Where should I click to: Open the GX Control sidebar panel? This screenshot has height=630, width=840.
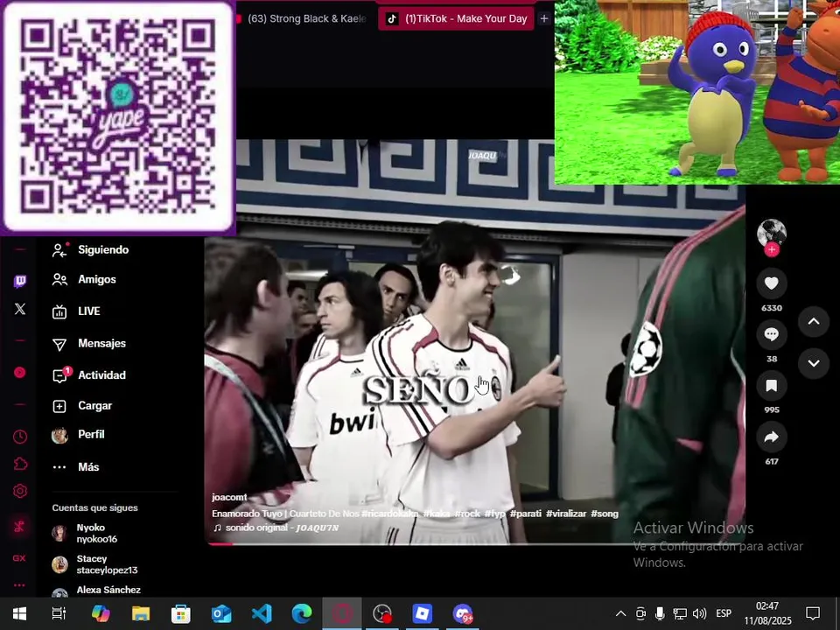click(x=19, y=558)
